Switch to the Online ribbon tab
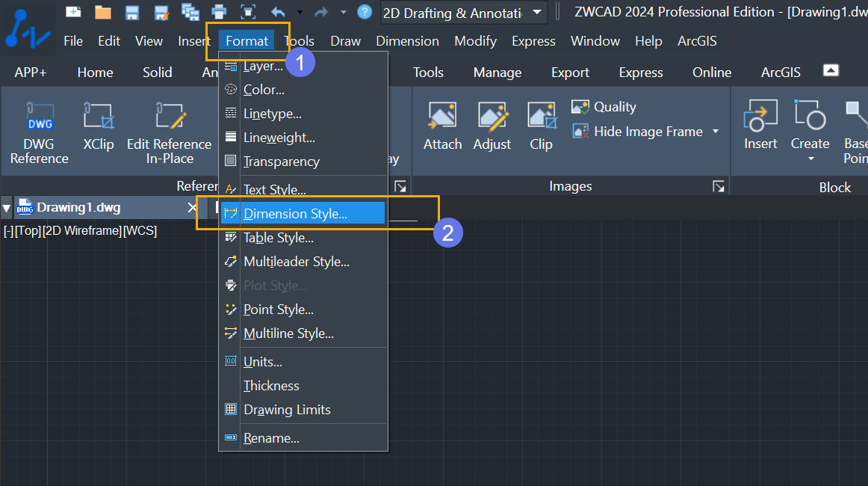 [712, 73]
